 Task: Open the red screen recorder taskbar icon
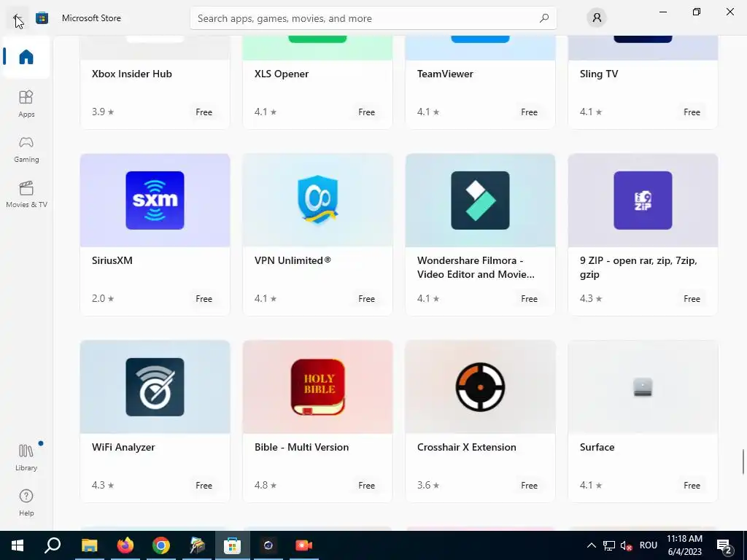tap(303, 545)
